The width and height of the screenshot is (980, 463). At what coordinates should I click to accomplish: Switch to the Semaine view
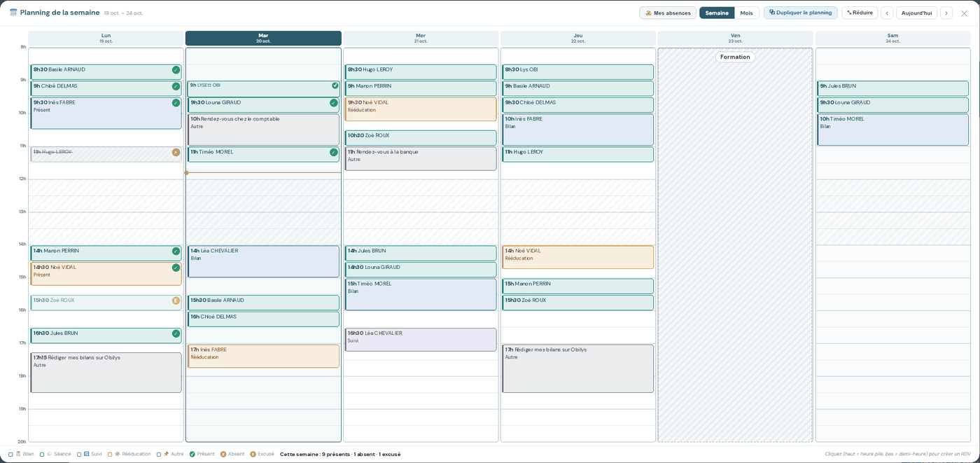(717, 13)
